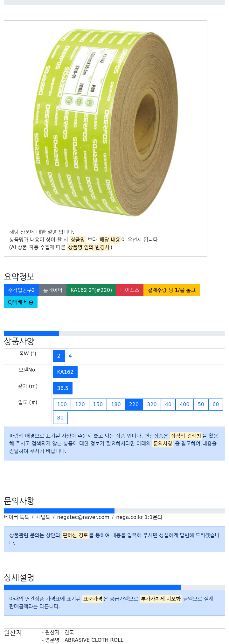This screenshot has height=644, width=229.
Task: Open nega.co.kr 1:1문의 link
Action: pyautogui.click(x=139, y=517)
